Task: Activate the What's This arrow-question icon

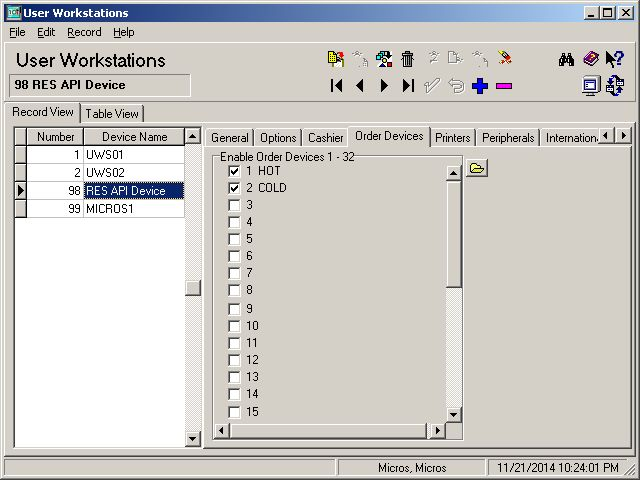Action: 615,59
